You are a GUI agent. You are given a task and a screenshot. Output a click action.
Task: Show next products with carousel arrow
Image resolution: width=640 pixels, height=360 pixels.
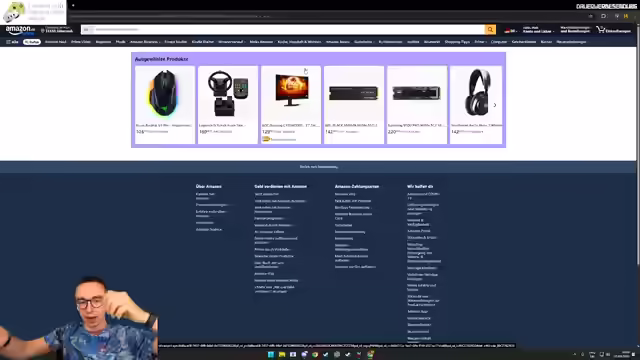point(495,105)
